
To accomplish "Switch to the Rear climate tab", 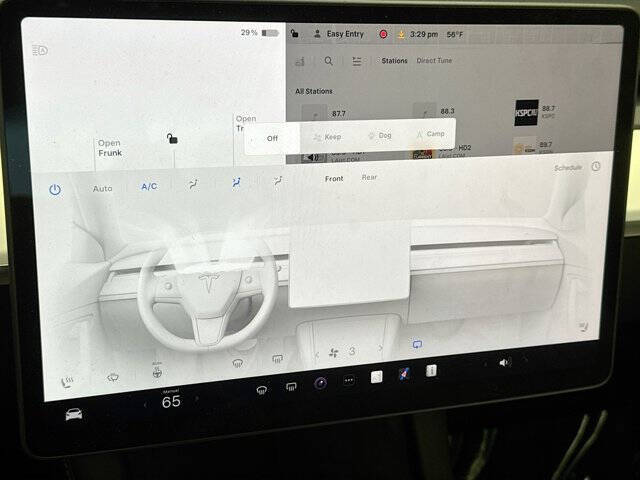I will point(369,177).
